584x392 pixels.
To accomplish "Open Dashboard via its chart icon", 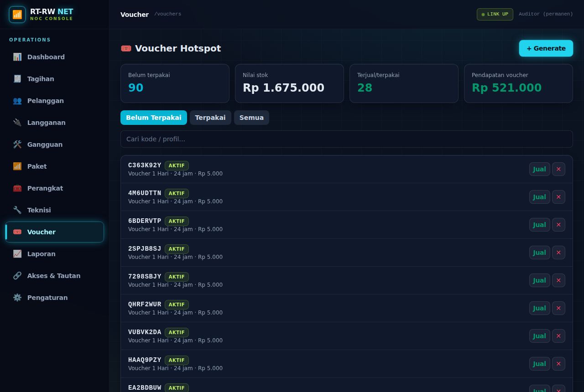I will (17, 57).
